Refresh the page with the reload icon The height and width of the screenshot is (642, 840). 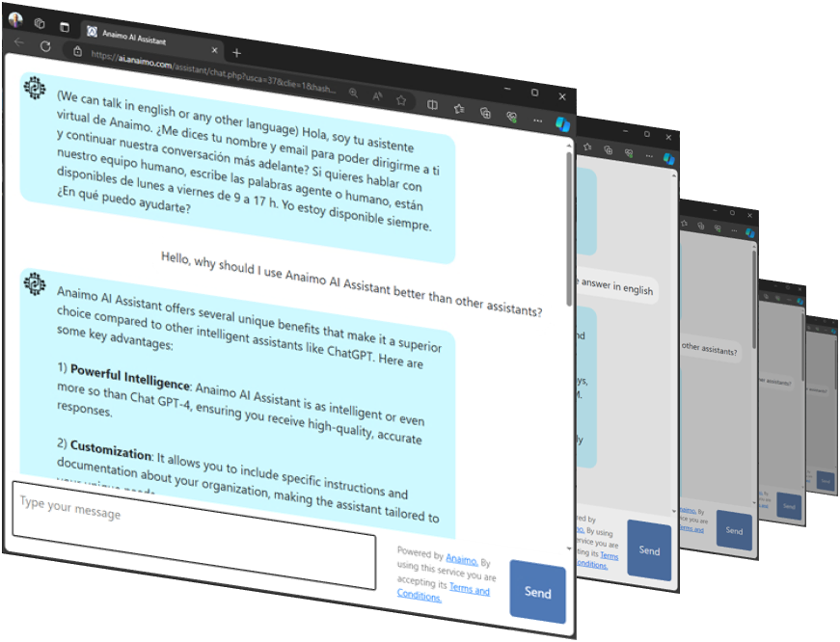(45, 45)
